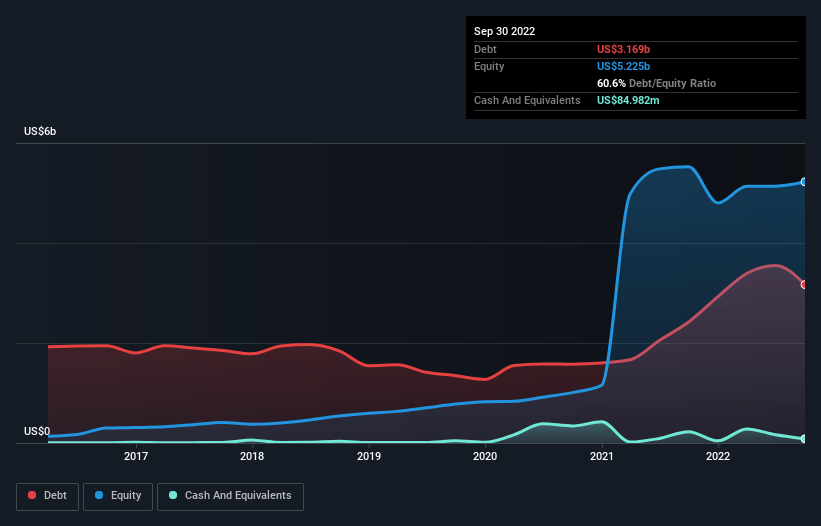This screenshot has width=821, height=526.
Task: Click the Equity row label in tooltip
Action: 489,66
